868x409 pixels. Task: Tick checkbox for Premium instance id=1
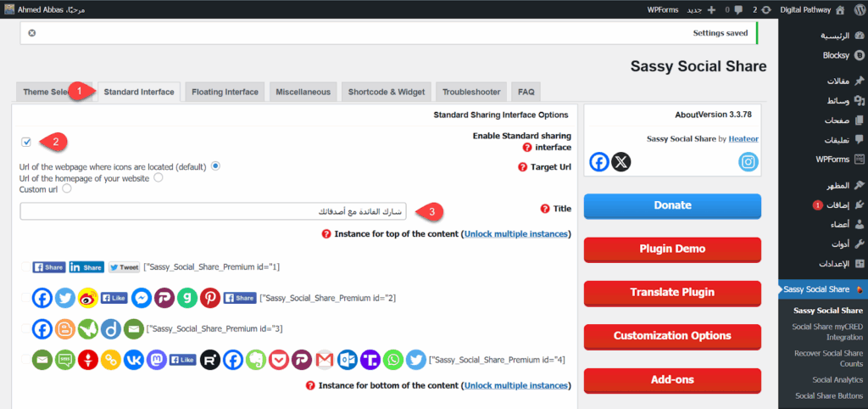[25, 267]
